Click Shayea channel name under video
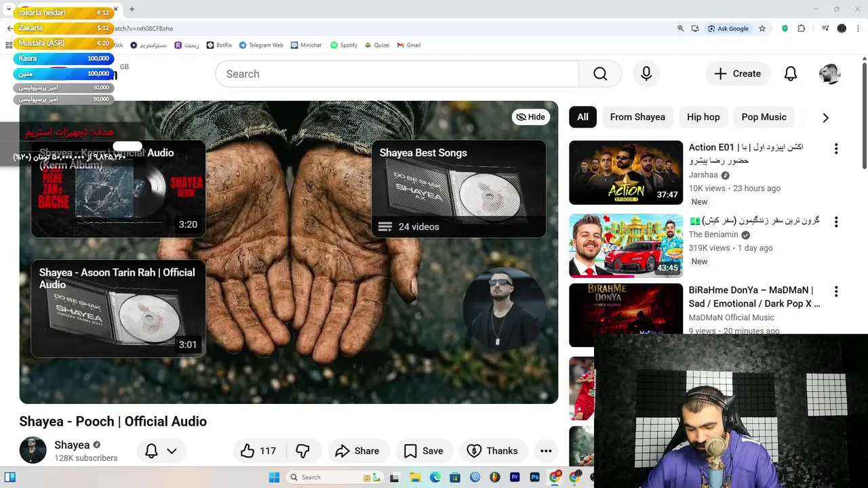This screenshot has height=488, width=868. [x=72, y=445]
